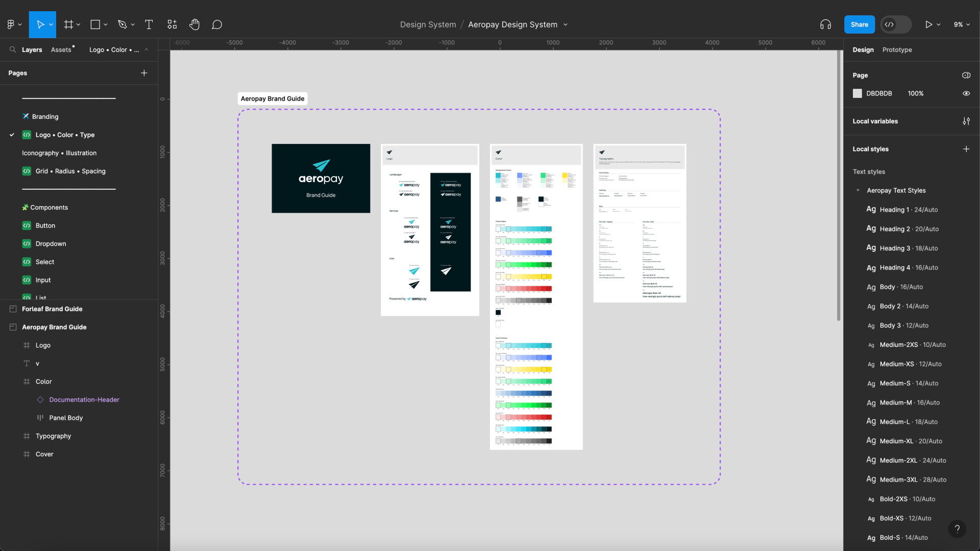Click the DBDBDB page color swatch
The width and height of the screenshot is (980, 551).
click(x=857, y=93)
